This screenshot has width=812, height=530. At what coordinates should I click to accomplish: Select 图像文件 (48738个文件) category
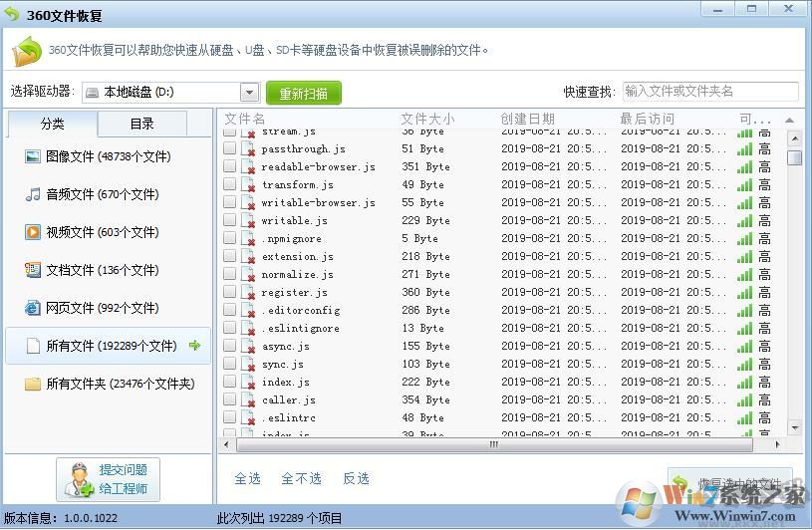(109, 156)
